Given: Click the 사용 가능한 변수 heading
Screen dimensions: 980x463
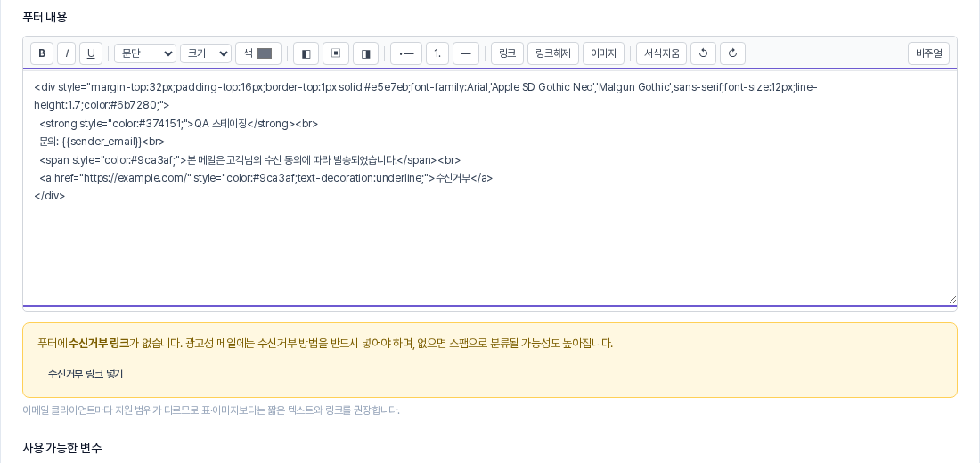Looking at the screenshot, I should point(61,447).
